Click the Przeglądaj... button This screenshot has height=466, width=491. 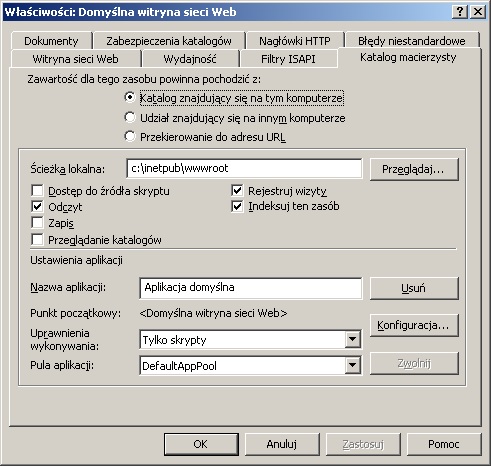(x=414, y=169)
